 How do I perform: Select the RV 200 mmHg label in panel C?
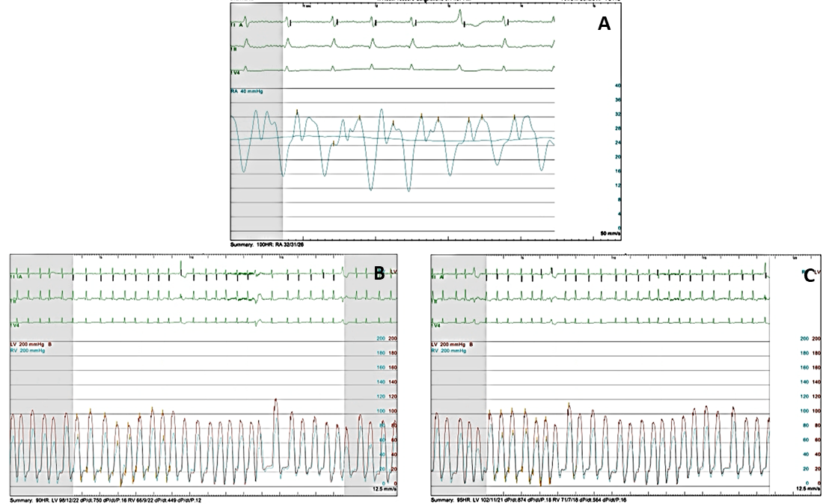coord(447,349)
